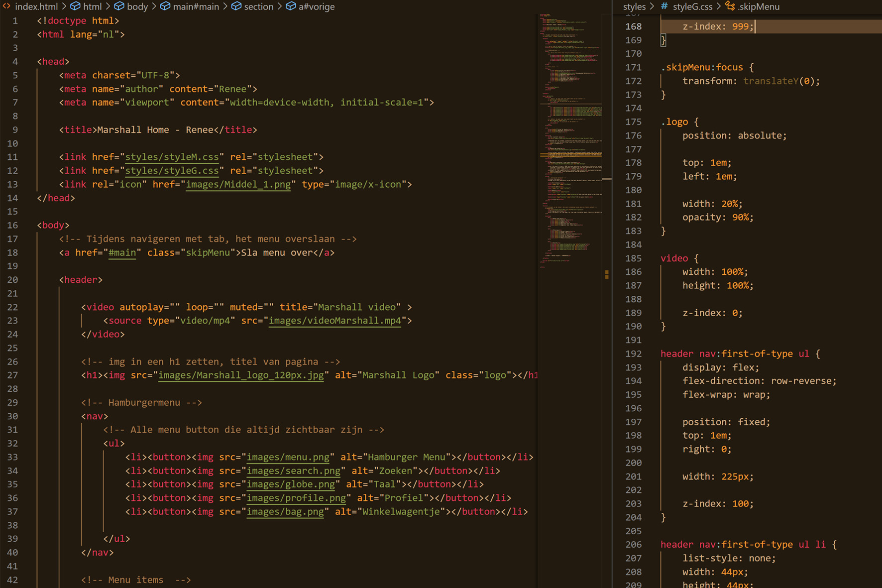Click the section symbol icon in breadcrumbs
Screen dimensions: 882x588
(x=236, y=6)
